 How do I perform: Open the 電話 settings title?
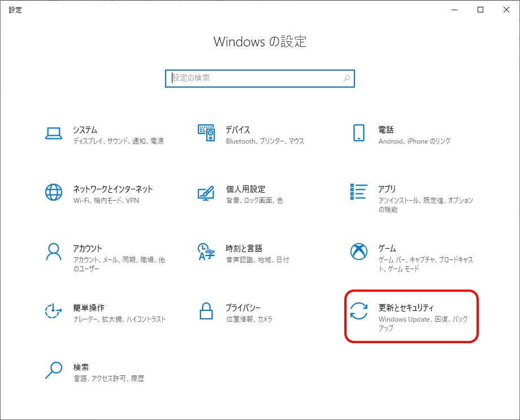[386, 129]
